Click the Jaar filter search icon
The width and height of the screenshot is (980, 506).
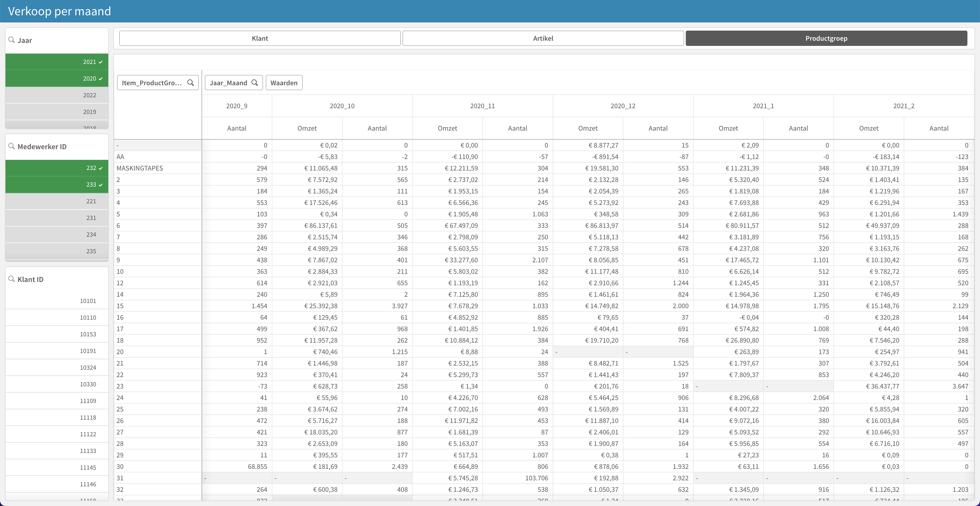(x=11, y=40)
